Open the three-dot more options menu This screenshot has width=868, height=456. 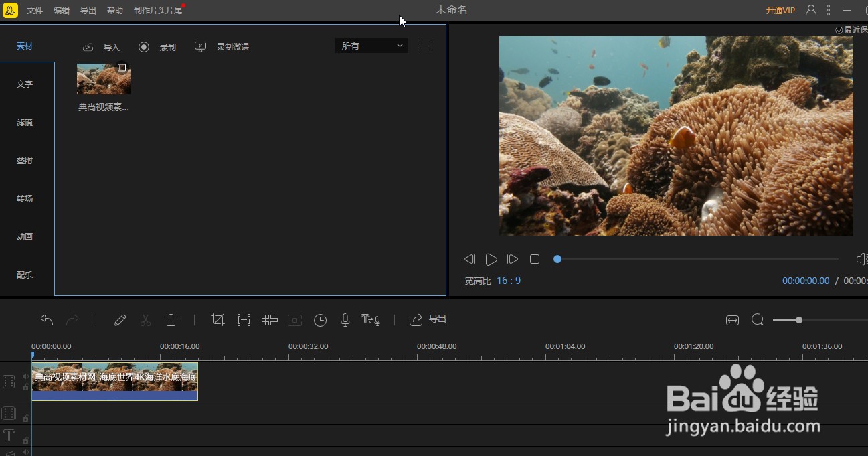pyautogui.click(x=829, y=10)
